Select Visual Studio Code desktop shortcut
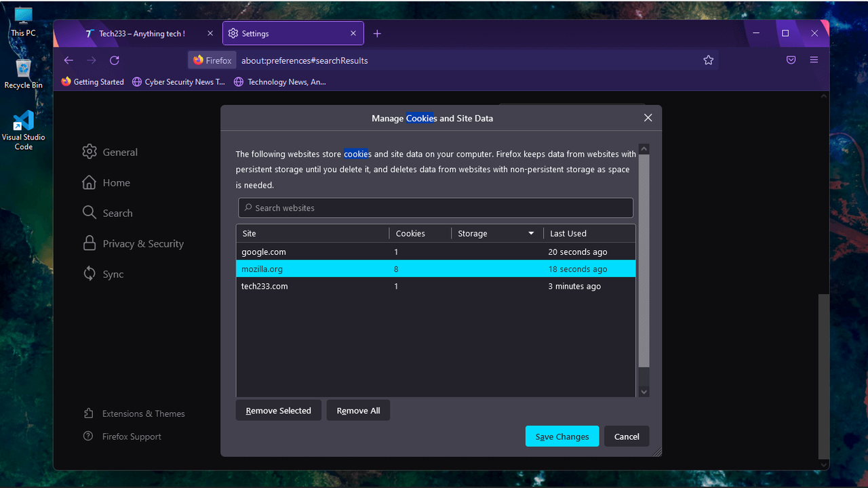 coord(24,130)
